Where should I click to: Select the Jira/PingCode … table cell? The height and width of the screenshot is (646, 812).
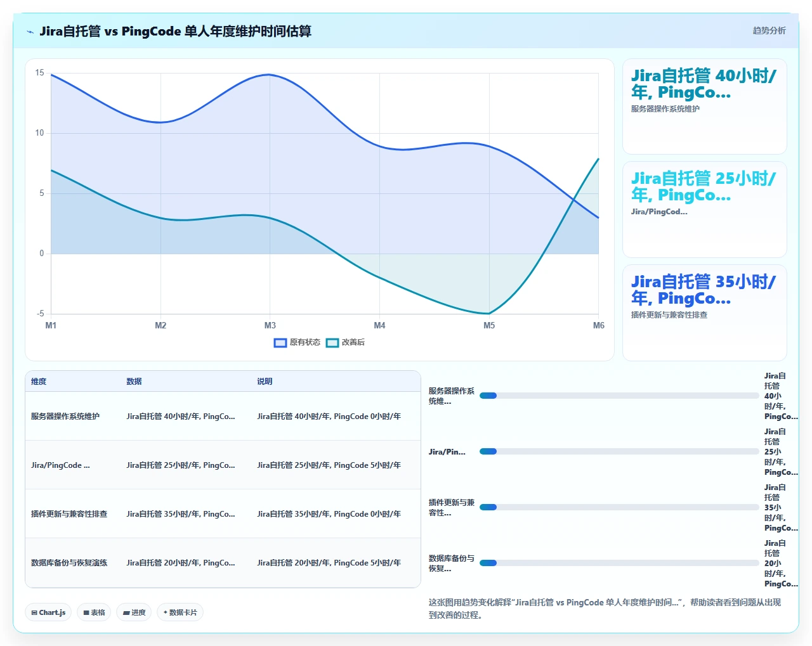[60, 465]
